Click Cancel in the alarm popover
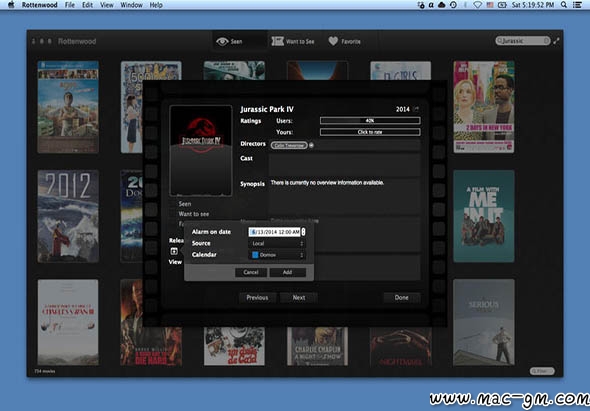The image size is (590, 411). coord(251,272)
